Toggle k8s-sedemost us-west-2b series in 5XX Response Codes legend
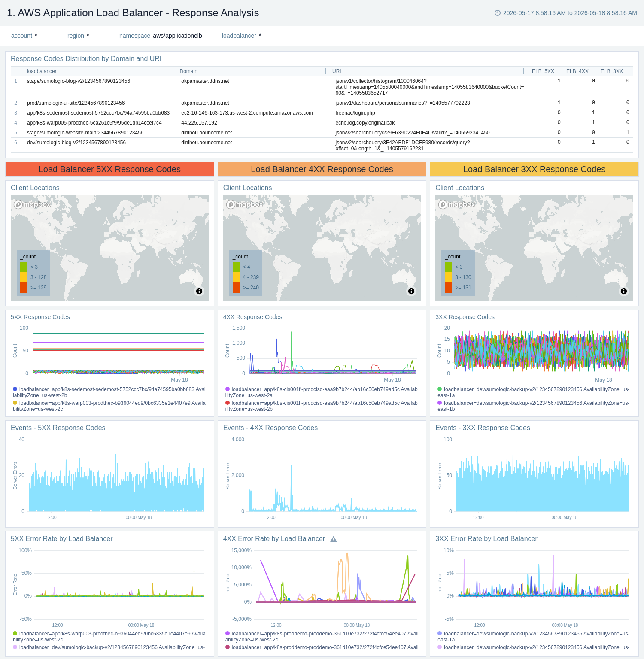Viewport: 644px width, 659px height. [109, 392]
